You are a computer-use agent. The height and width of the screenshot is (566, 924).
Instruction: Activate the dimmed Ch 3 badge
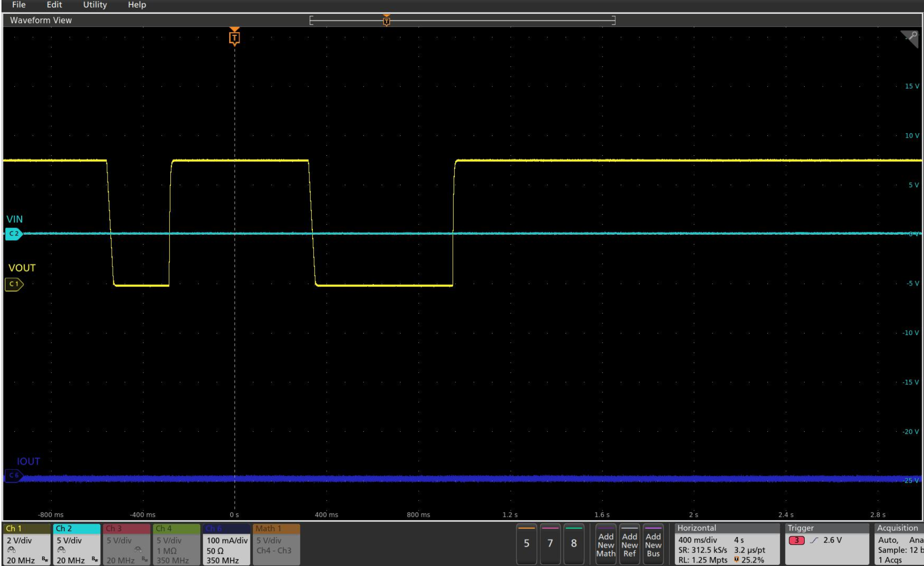pos(127,544)
